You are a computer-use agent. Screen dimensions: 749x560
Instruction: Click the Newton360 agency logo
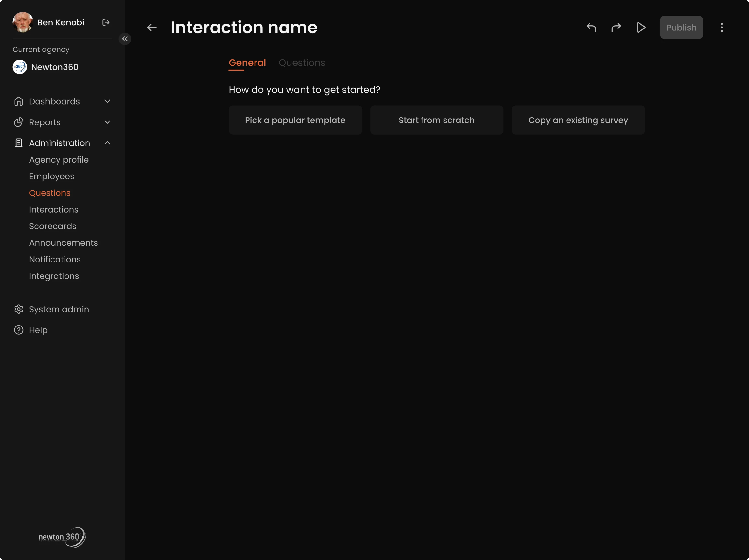click(x=20, y=67)
